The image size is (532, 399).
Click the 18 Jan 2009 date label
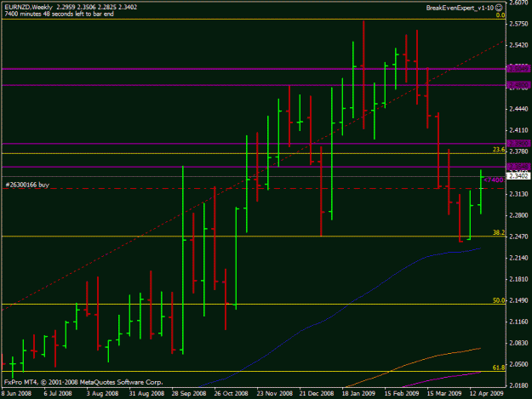point(358,394)
